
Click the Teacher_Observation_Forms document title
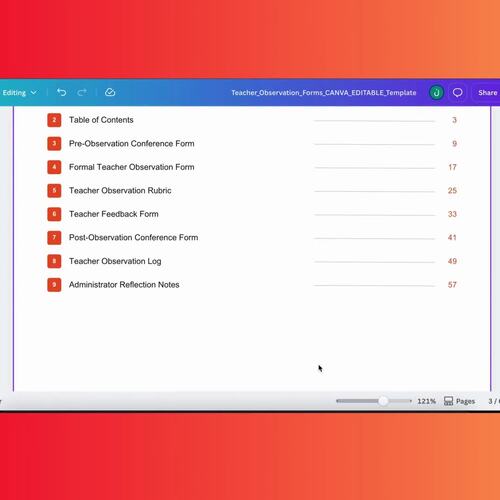(324, 93)
